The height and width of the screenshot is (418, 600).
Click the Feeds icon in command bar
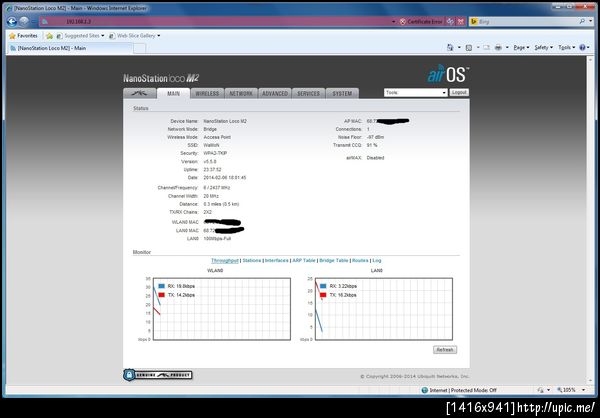(x=469, y=47)
